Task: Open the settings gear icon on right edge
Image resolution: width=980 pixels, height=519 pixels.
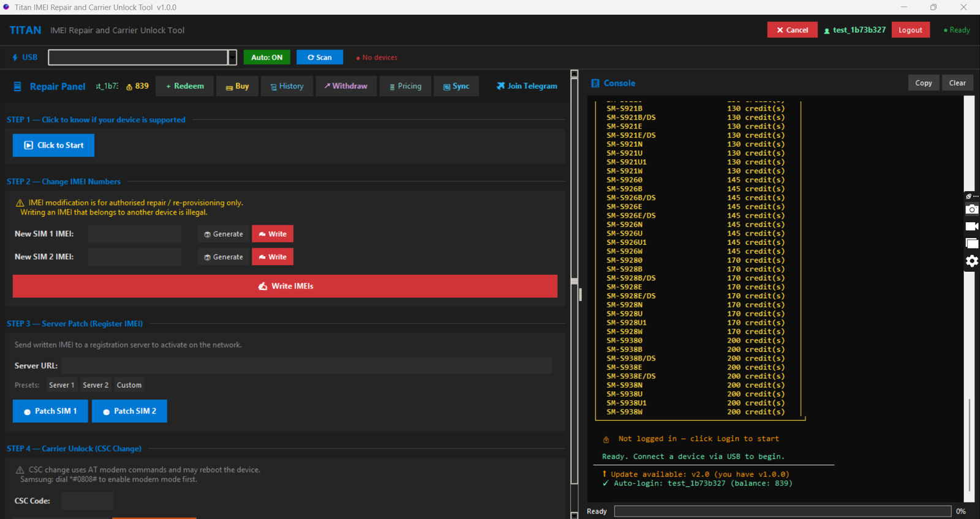Action: 971,261
